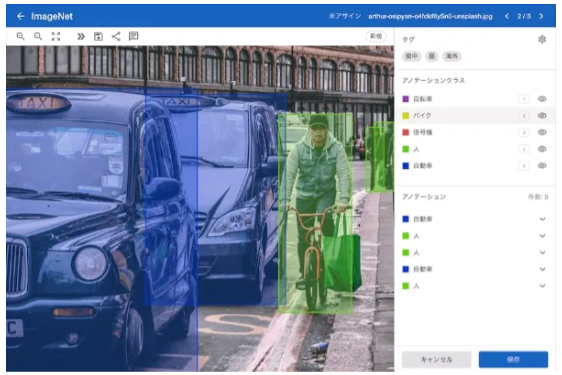
Task: Go to next image with right chevron
Action: 541,16
